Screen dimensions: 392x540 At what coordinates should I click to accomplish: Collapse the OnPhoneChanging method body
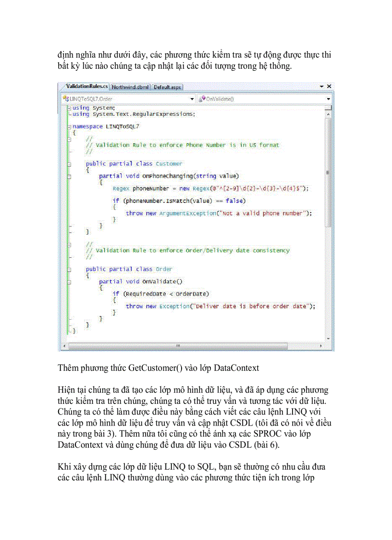70,176
